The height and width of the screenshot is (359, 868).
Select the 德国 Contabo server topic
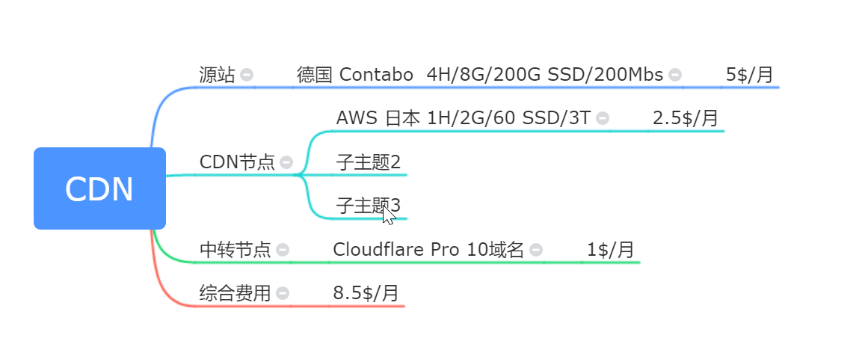click(x=479, y=75)
